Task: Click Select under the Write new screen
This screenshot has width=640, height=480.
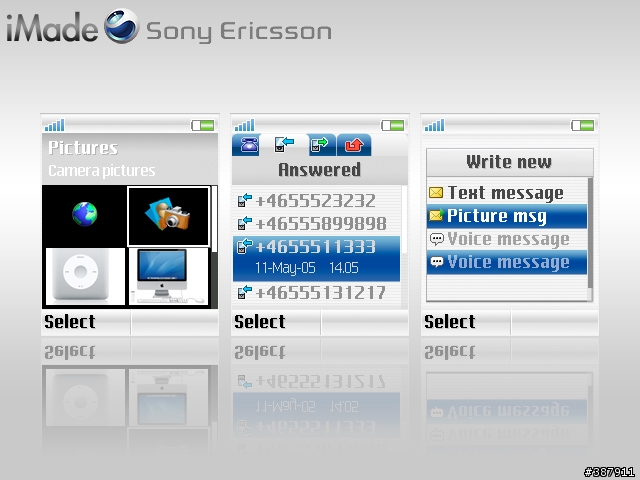Action: click(x=449, y=322)
